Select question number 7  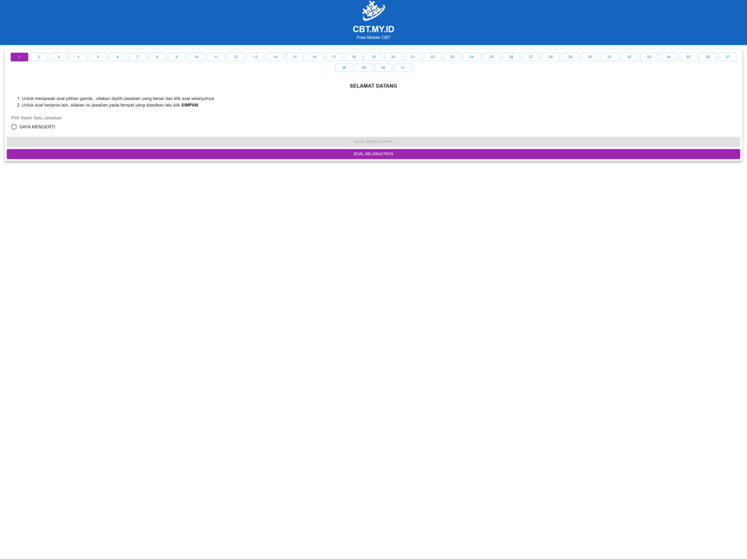pos(137,57)
